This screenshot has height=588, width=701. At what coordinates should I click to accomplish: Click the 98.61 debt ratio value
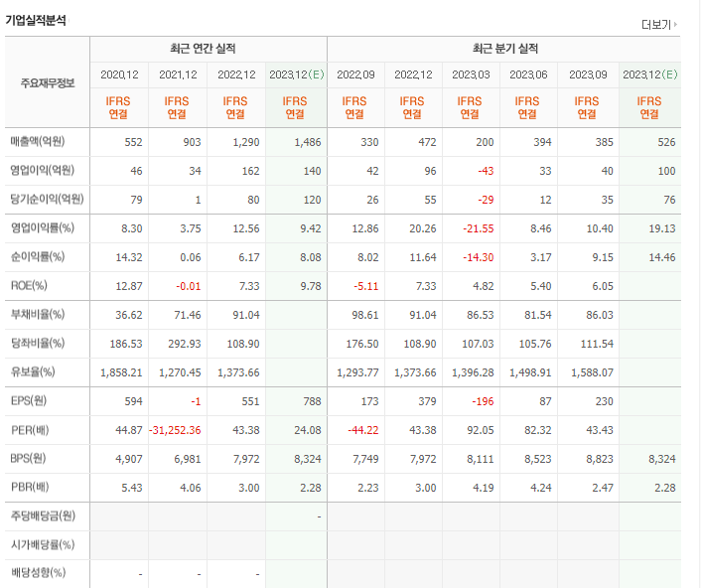click(x=364, y=315)
